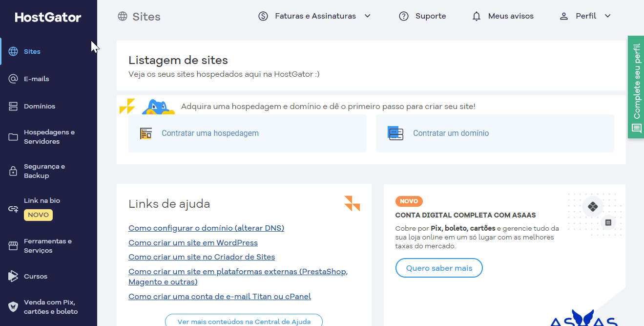The width and height of the screenshot is (644, 326).
Task: Click the Listagem de sites heading
Action: 178,60
